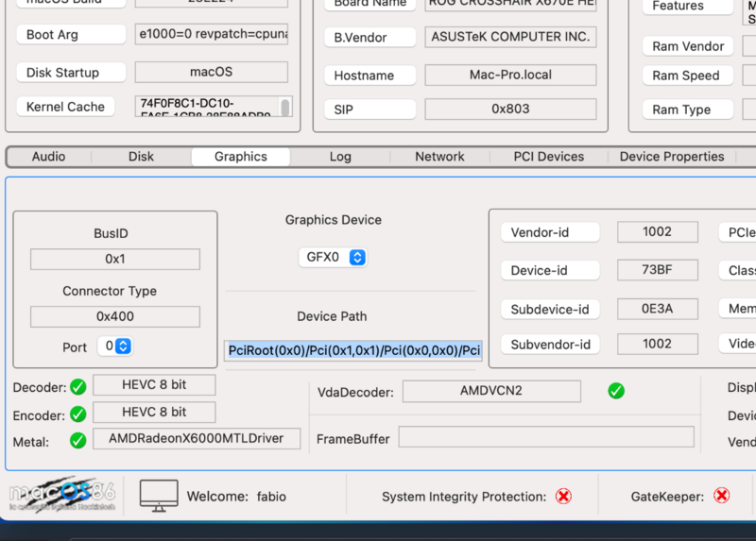Click the B.Vendor label button
The height and width of the screenshot is (541, 756).
(x=369, y=37)
